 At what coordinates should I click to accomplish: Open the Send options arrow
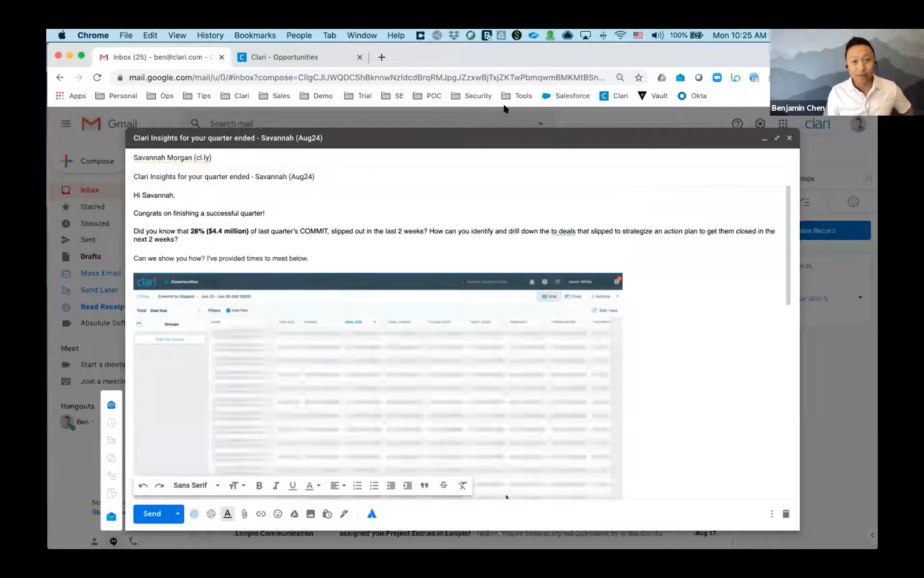(177, 514)
